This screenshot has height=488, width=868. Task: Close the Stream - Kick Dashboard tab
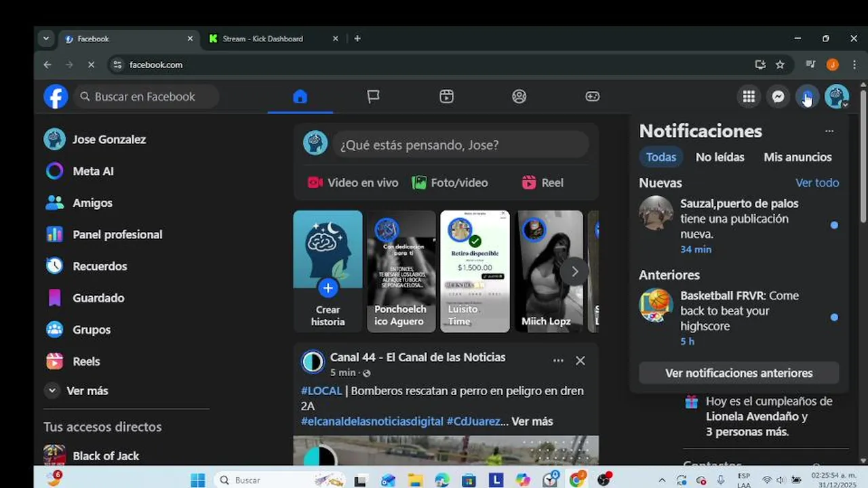coord(335,39)
